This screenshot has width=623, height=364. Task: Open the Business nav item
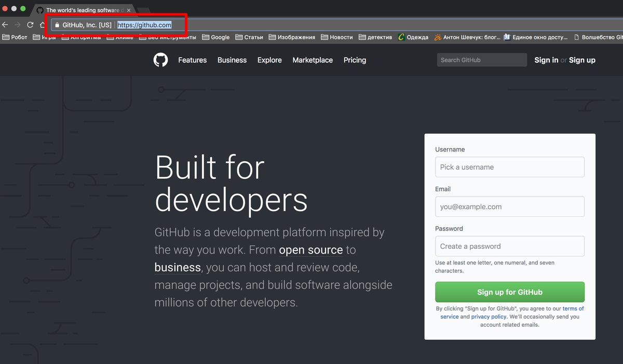coord(232,60)
